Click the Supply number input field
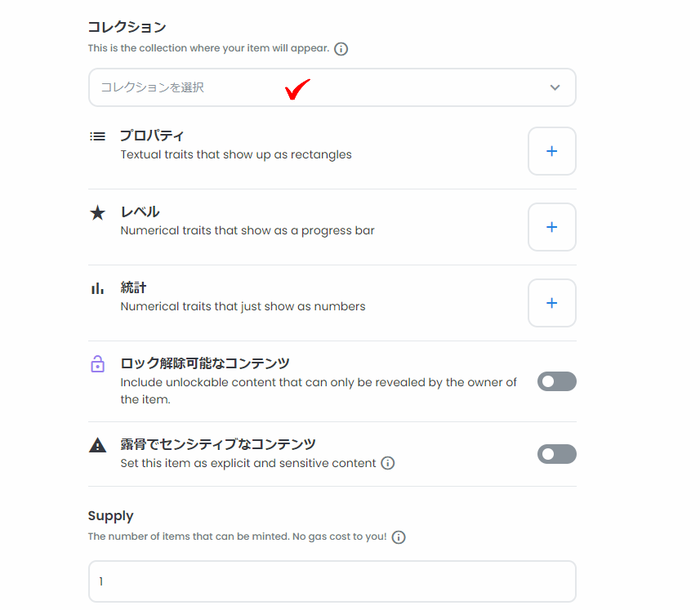The image size is (700, 610). [332, 581]
